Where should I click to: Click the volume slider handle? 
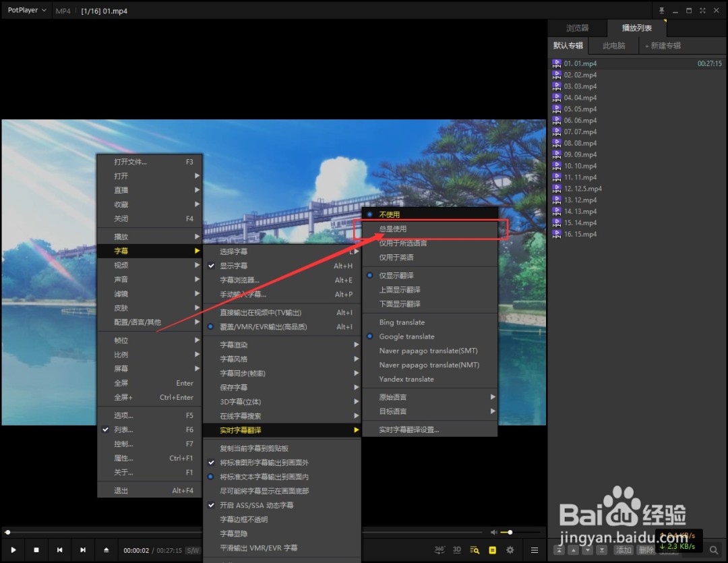tap(510, 533)
